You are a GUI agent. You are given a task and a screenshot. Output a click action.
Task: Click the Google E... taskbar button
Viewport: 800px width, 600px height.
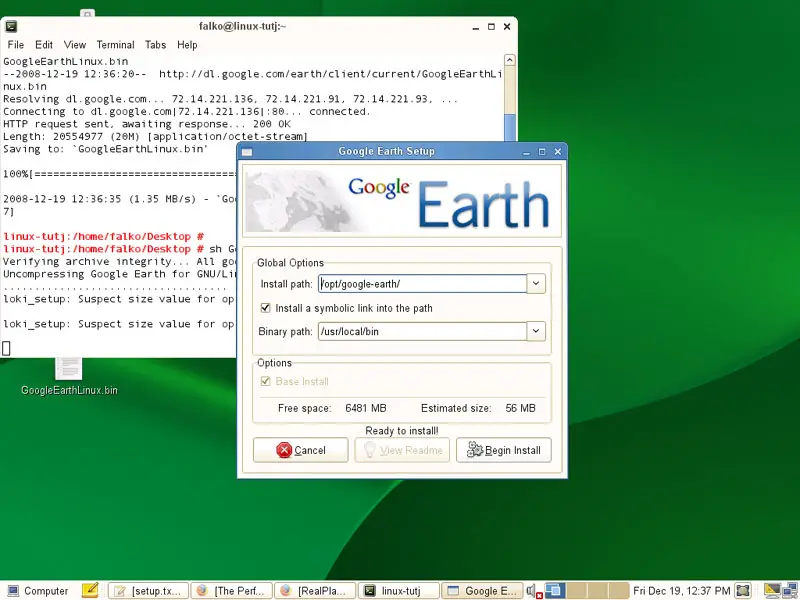tap(482, 591)
